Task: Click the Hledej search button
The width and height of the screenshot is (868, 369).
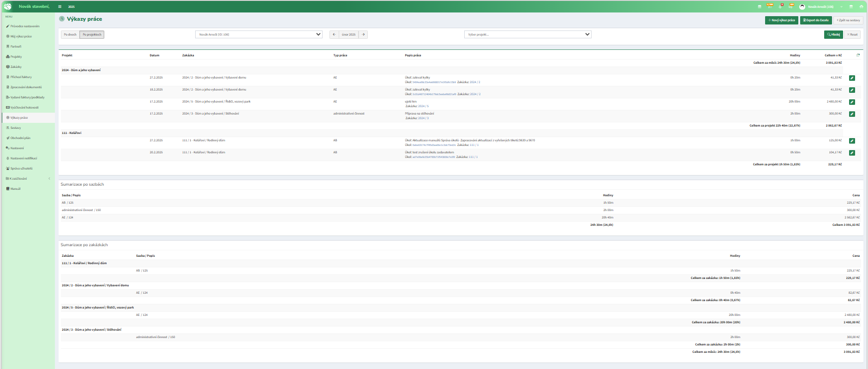Action: coord(833,35)
